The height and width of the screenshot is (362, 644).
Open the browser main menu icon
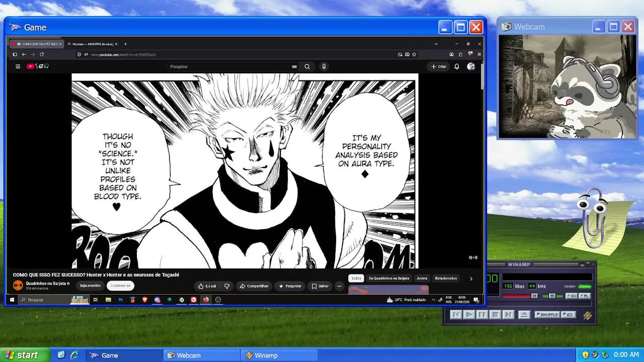[x=479, y=54]
